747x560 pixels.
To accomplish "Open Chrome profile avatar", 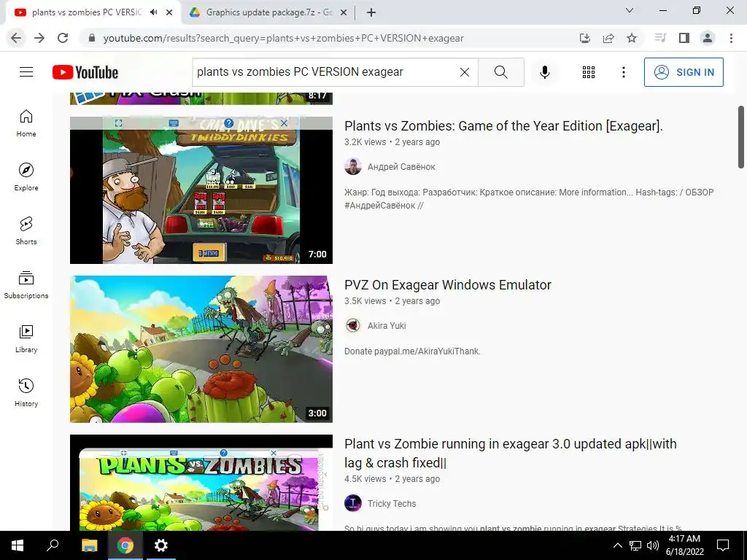I will coord(708,38).
